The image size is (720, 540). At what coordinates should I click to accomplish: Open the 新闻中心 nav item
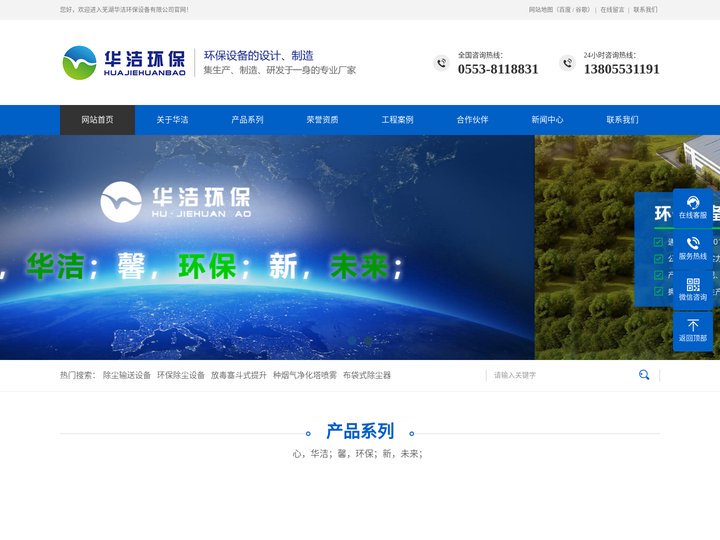547,120
